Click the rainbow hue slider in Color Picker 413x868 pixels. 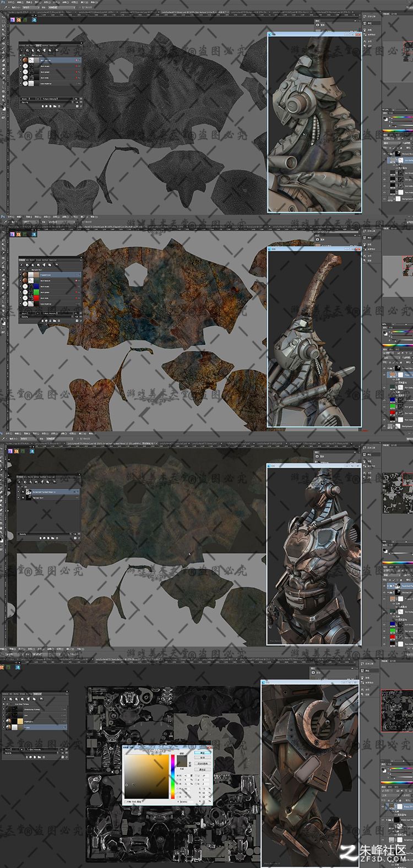(173, 777)
